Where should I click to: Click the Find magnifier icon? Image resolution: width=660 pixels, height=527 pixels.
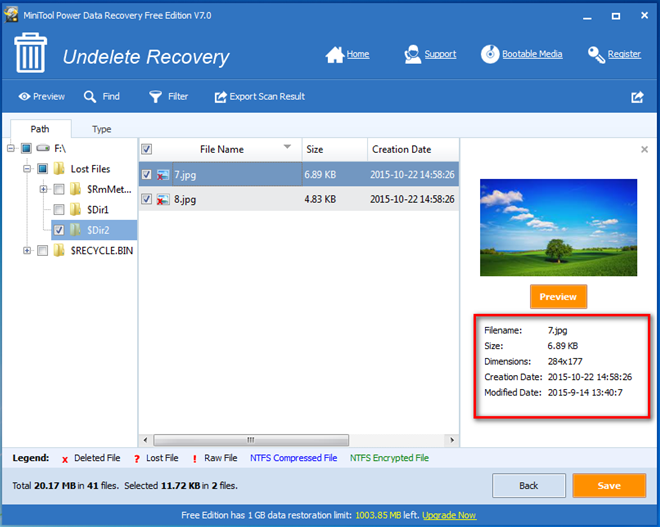click(90, 97)
